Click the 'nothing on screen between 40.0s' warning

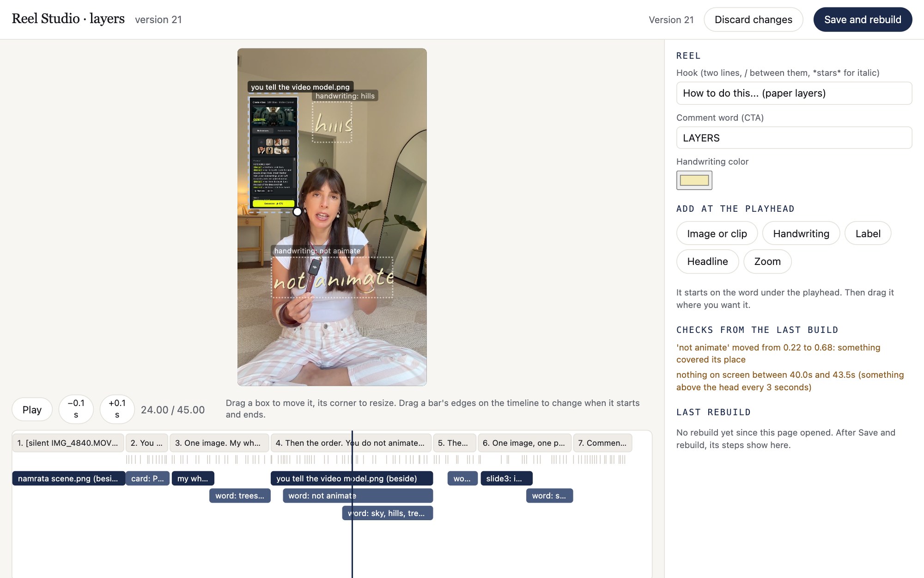pyautogui.click(x=790, y=381)
